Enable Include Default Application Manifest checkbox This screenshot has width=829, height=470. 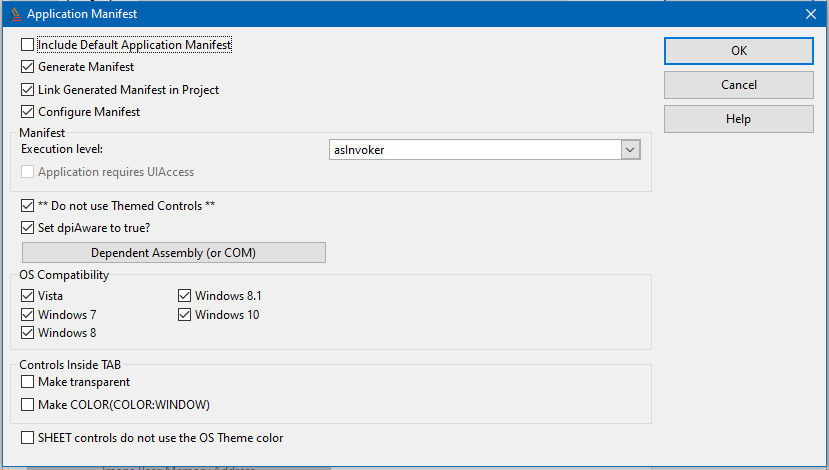click(27, 44)
